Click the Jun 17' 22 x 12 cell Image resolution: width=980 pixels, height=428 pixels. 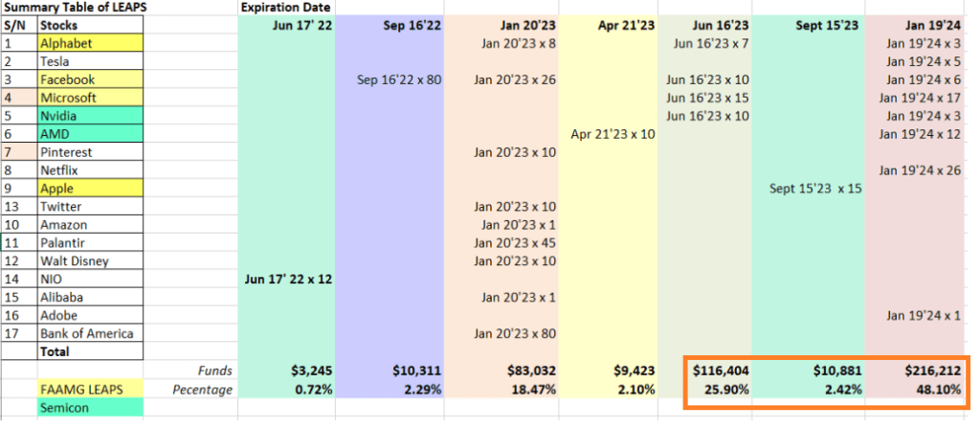pos(287,279)
